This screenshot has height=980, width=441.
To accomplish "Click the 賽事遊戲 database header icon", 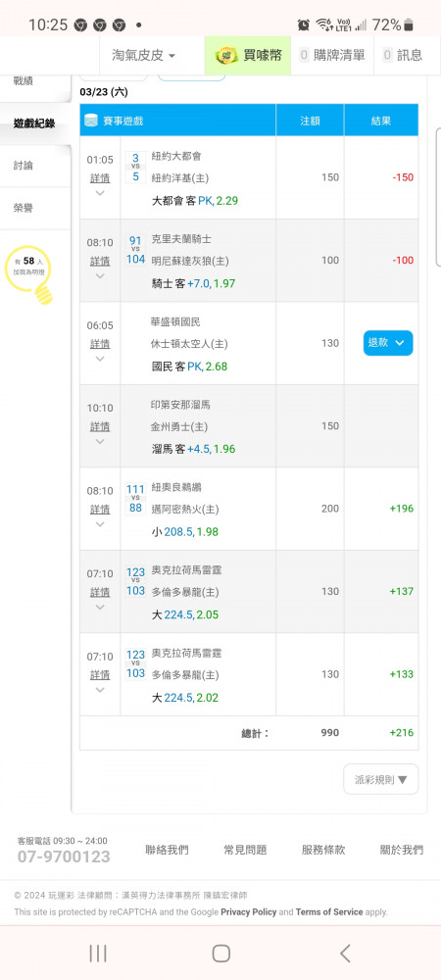I will point(91,121).
